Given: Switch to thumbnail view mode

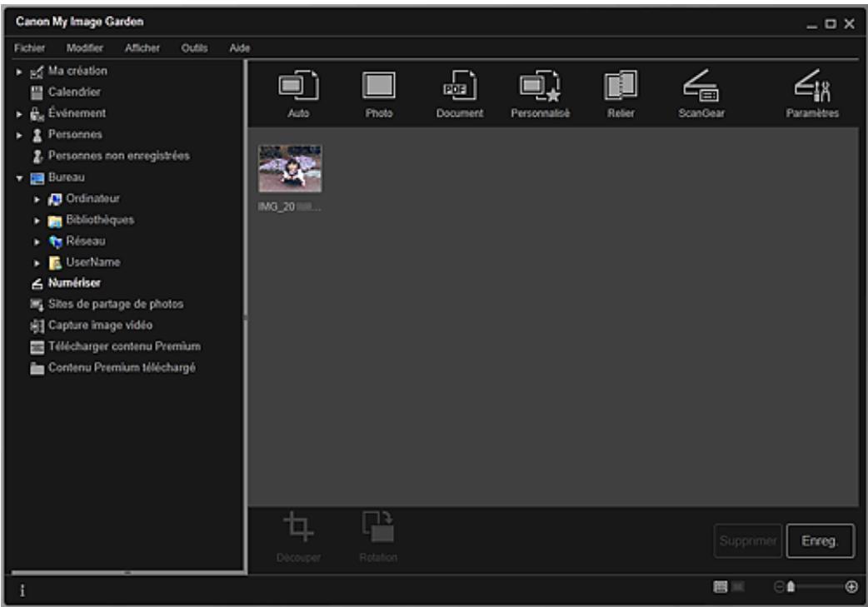Looking at the screenshot, I should [x=718, y=586].
